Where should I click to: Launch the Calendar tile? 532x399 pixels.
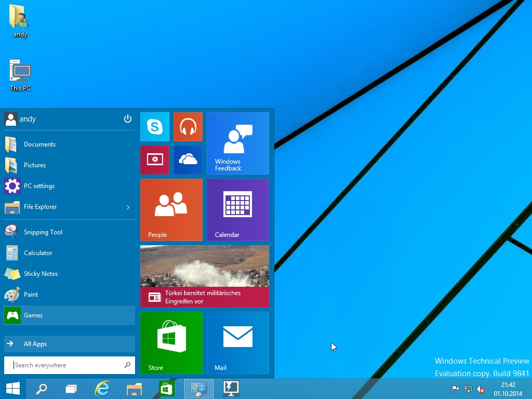pyautogui.click(x=237, y=210)
